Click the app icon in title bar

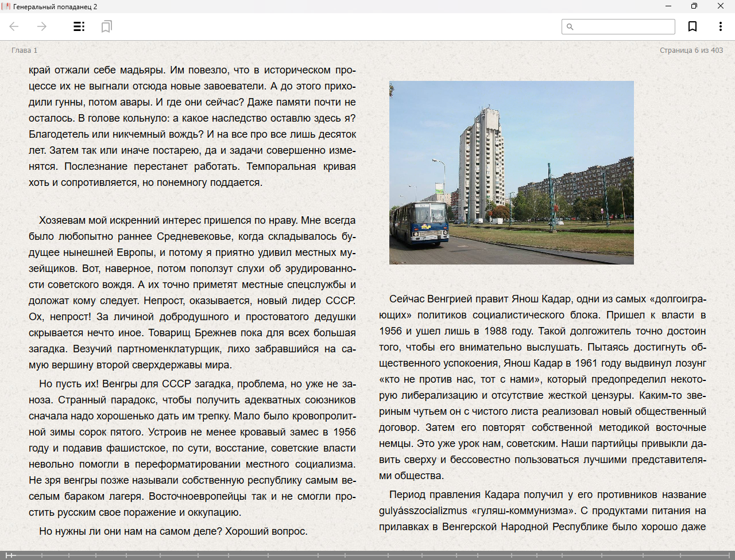(6, 6)
